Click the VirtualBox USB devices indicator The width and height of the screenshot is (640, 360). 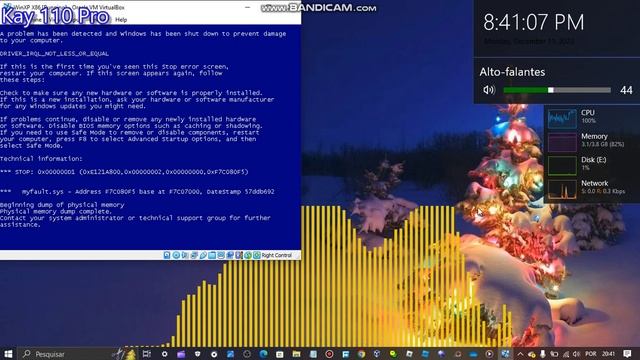(203, 255)
